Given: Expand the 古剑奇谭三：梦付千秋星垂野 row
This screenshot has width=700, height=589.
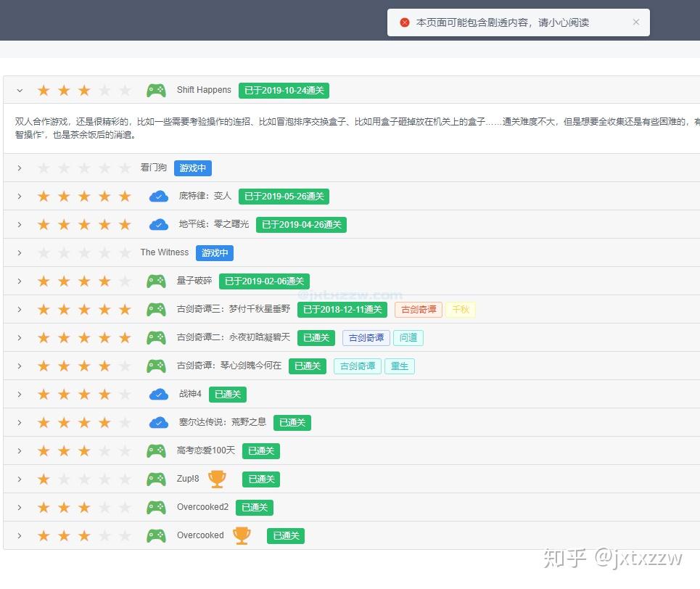Looking at the screenshot, I should [20, 309].
